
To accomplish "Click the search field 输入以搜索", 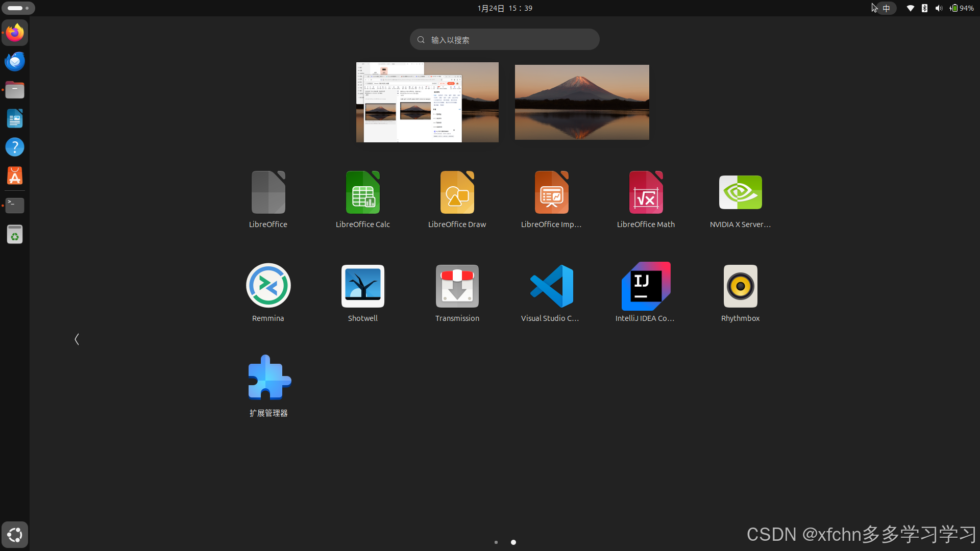I will point(504,39).
